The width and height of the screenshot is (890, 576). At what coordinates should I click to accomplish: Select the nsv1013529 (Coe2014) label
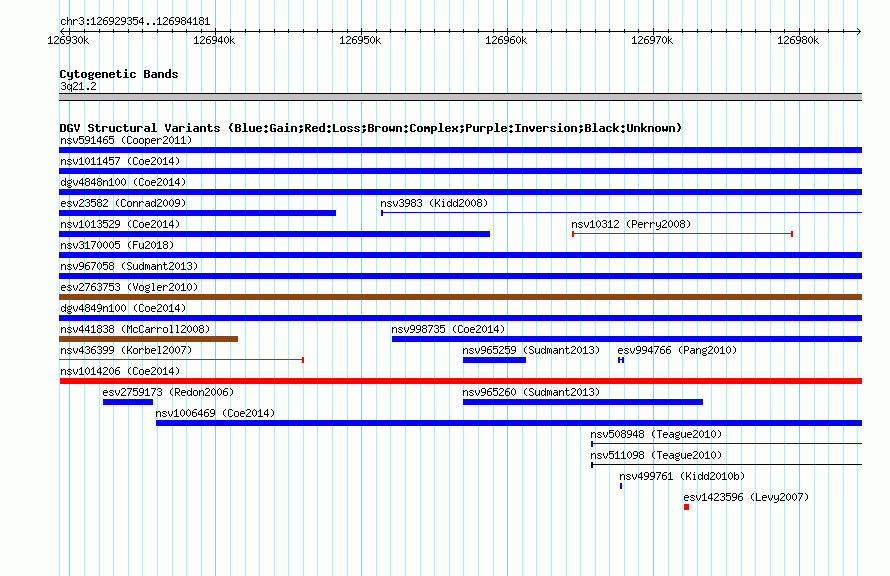coord(120,224)
